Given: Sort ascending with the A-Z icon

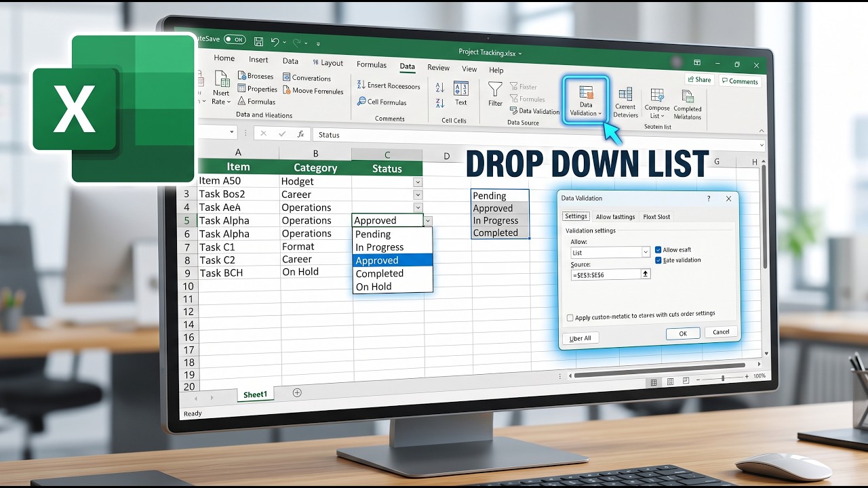Looking at the screenshot, I should click(x=439, y=87).
